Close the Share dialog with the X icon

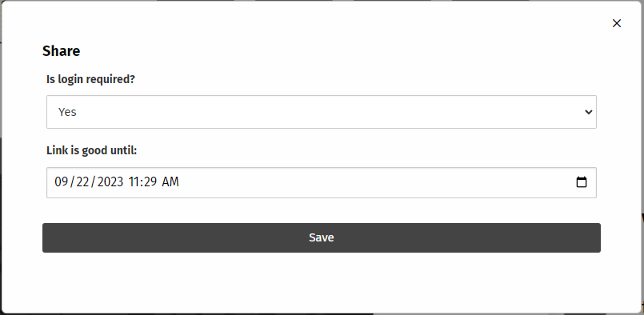(617, 23)
